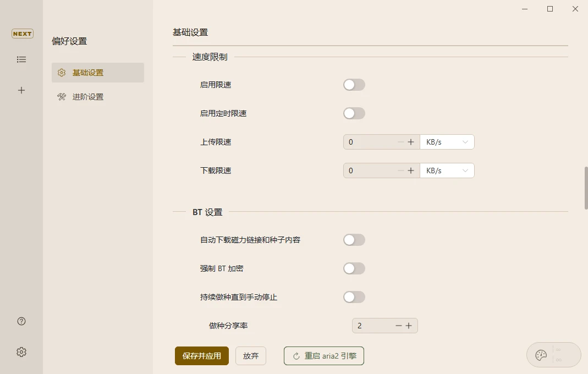The height and width of the screenshot is (374, 588).
Task: Click the 下载限速 number input field
Action: [x=370, y=170]
